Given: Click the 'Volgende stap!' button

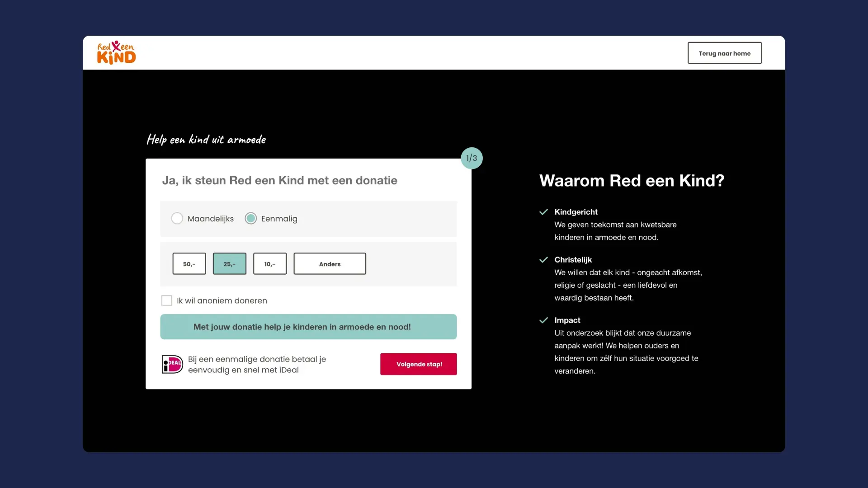Looking at the screenshot, I should (x=418, y=364).
